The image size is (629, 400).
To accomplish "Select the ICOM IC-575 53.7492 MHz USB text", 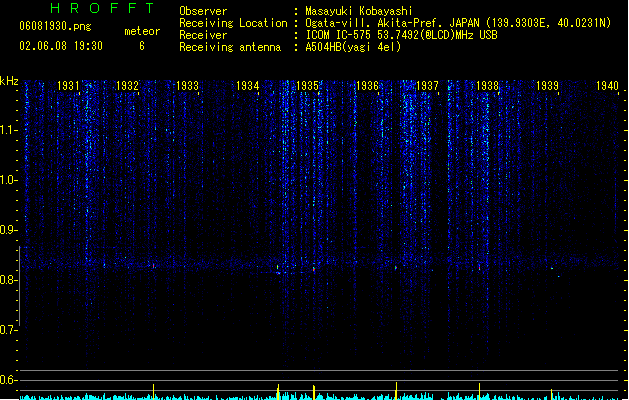I will tap(402, 35).
